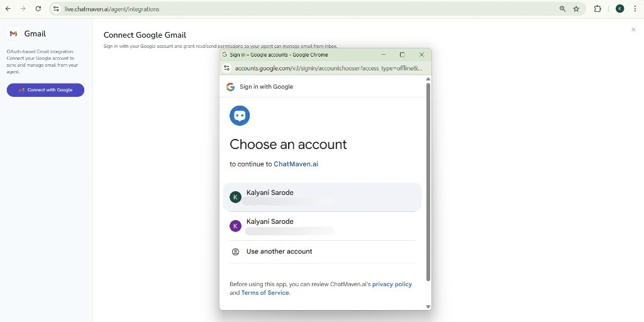Click the main address bar URL
This screenshot has height=322, width=644.
click(112, 9)
